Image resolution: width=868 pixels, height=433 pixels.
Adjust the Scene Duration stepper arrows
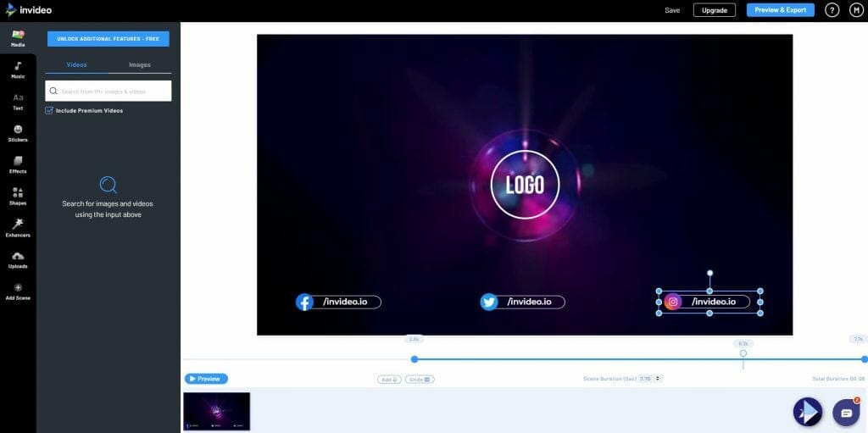click(x=658, y=379)
